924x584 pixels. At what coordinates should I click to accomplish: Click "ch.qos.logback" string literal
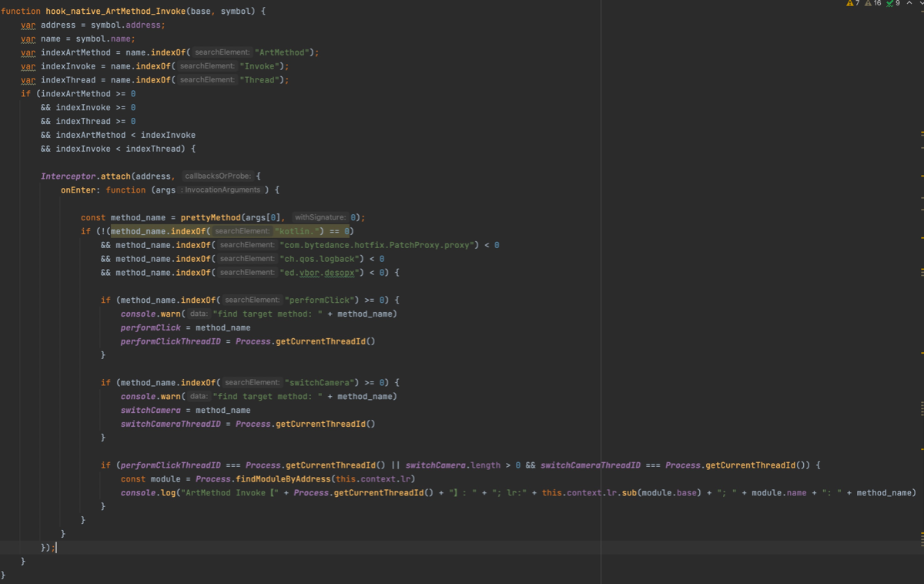pos(320,259)
